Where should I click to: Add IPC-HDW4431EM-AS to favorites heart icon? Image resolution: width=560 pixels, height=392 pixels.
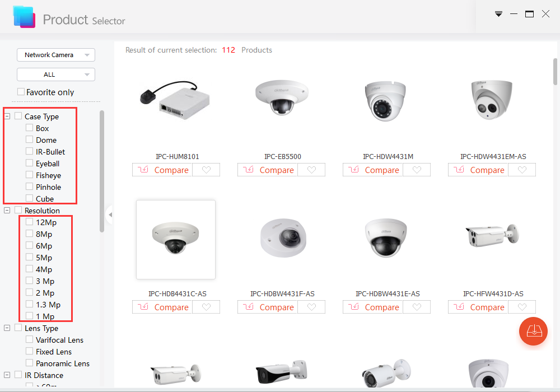522,170
